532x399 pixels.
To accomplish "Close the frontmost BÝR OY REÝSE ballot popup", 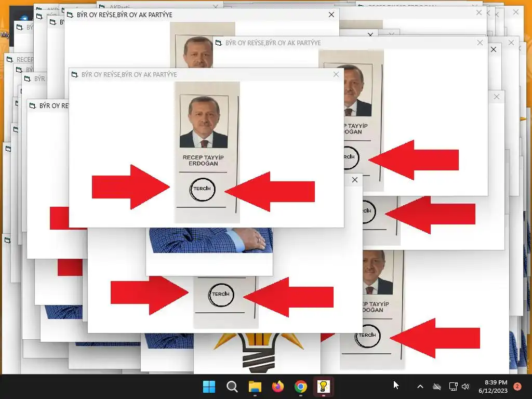I will pyautogui.click(x=336, y=74).
